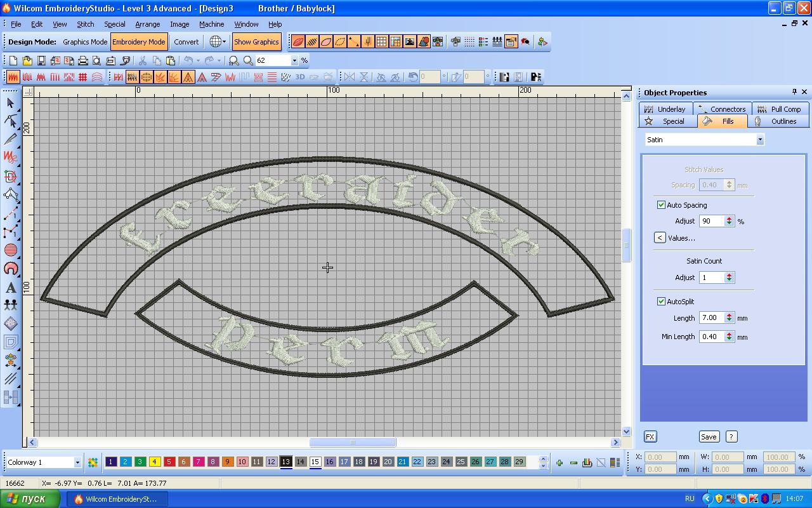Switch to Graphics Mode
Image resolution: width=812 pixels, height=508 pixels.
tap(85, 42)
